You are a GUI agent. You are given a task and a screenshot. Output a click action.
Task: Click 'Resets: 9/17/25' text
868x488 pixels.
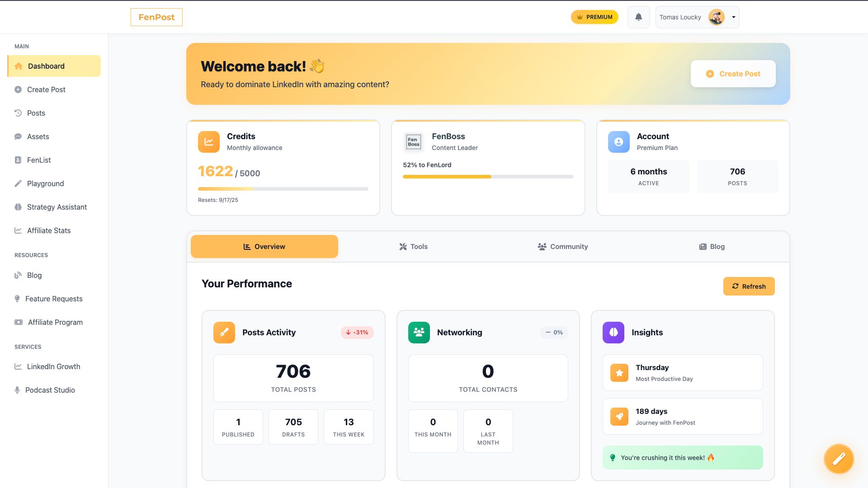click(218, 200)
